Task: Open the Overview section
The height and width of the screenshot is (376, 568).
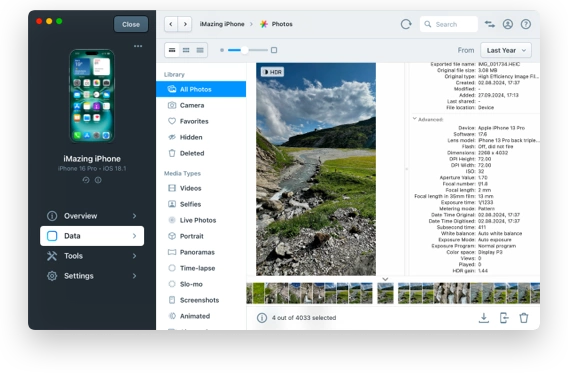Action: [x=92, y=216]
